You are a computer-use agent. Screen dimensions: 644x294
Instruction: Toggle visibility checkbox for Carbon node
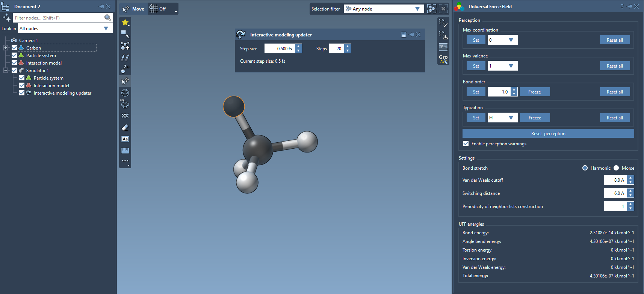click(14, 48)
